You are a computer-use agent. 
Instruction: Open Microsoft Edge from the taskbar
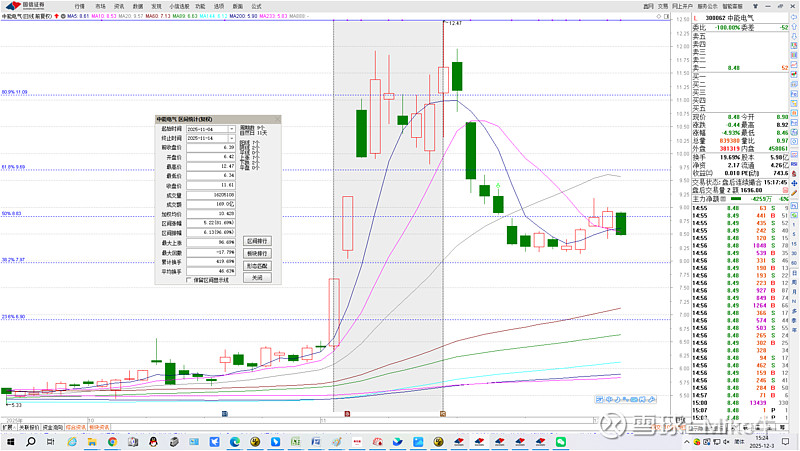(236, 441)
